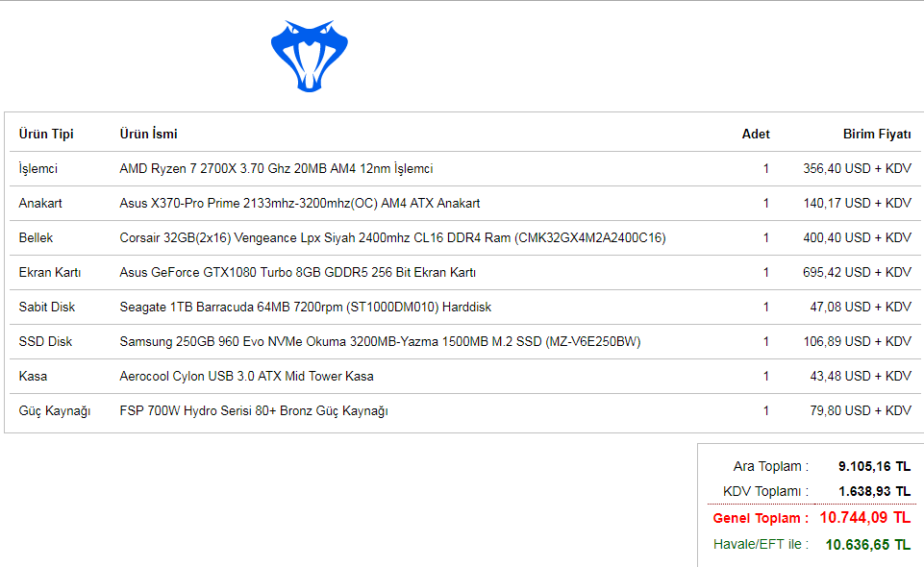
Task: Click the subtotal value 9.105,16 TL
Action: (875, 466)
